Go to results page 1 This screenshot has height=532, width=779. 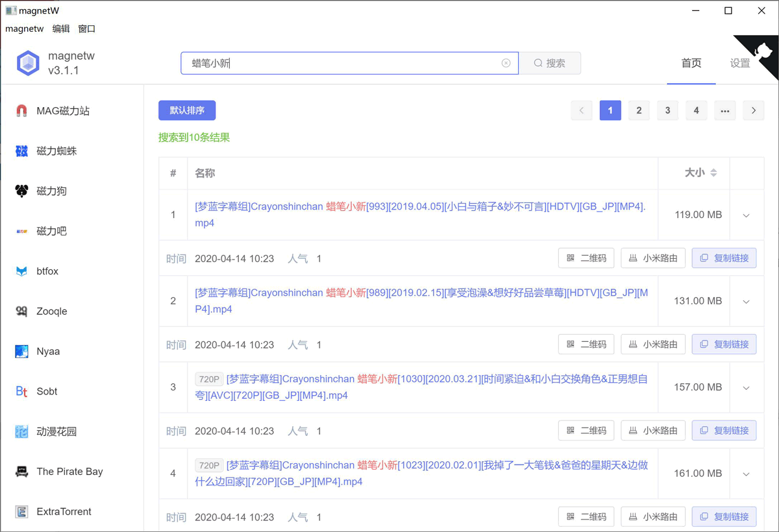[610, 110]
